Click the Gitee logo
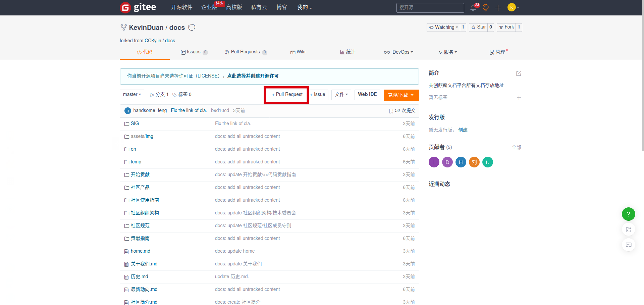The width and height of the screenshot is (644, 305). click(138, 7)
